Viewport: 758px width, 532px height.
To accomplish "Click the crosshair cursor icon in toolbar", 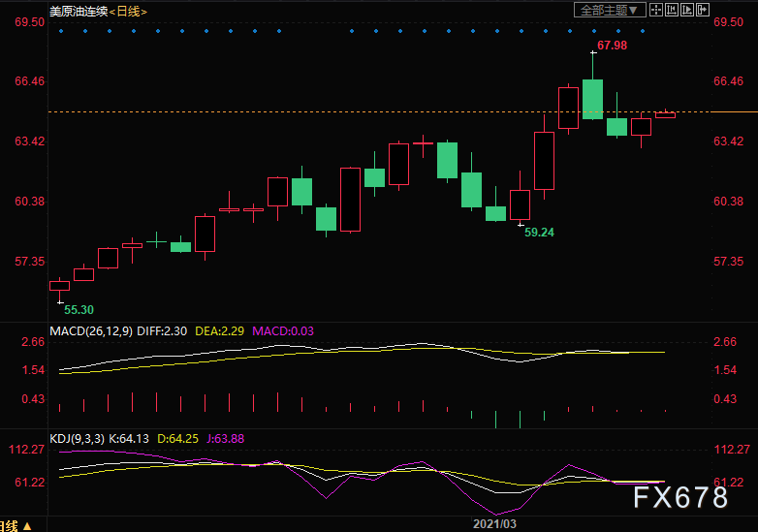I will [657, 11].
